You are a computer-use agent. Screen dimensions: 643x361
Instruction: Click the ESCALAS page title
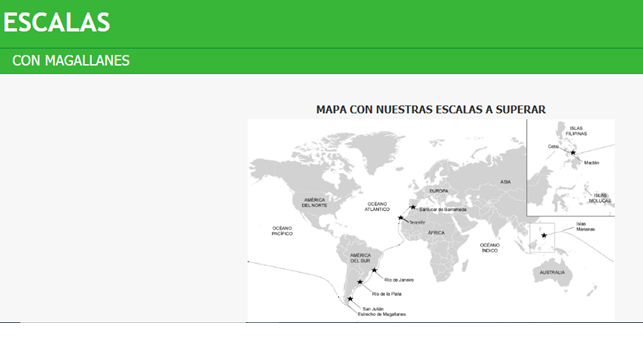[57, 22]
